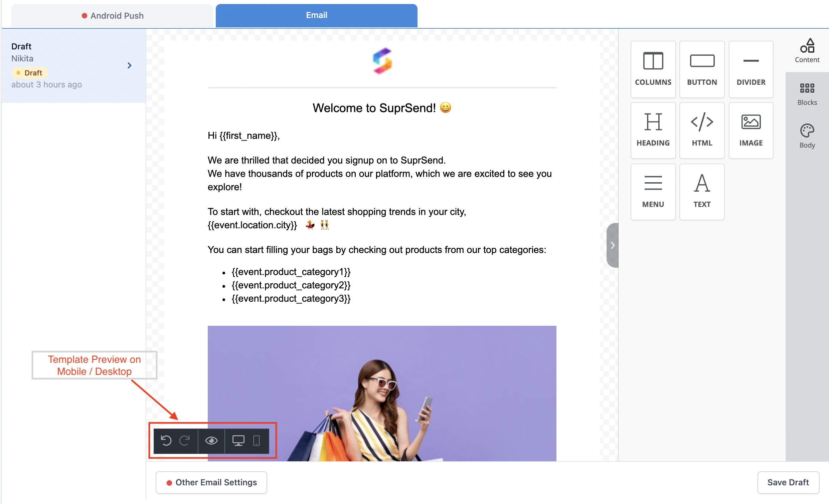This screenshot has width=829, height=504.
Task: Toggle the template preview eye icon
Action: point(211,441)
